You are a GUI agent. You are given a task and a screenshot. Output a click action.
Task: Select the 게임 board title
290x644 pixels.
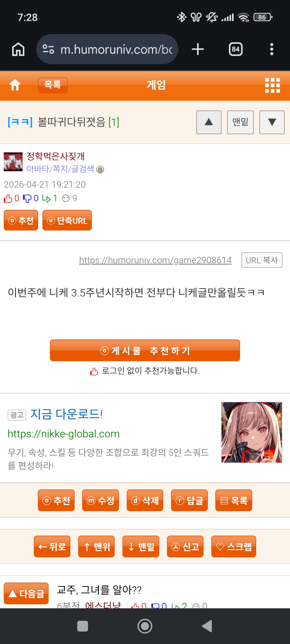click(x=156, y=85)
